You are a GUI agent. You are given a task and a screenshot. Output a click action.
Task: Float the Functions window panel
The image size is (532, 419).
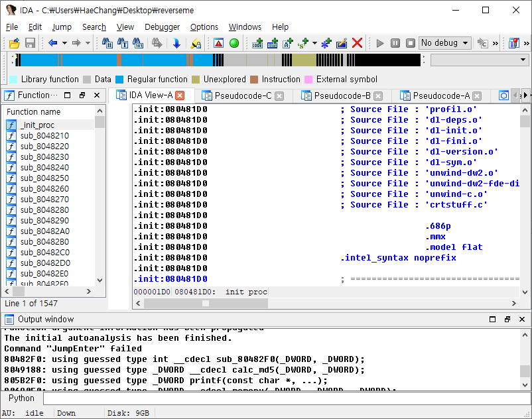82,95
